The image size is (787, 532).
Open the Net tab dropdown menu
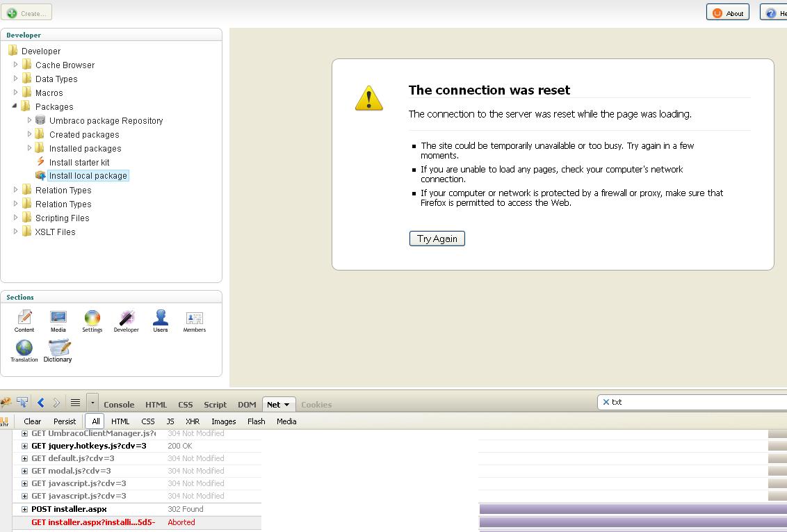pyautogui.click(x=287, y=405)
